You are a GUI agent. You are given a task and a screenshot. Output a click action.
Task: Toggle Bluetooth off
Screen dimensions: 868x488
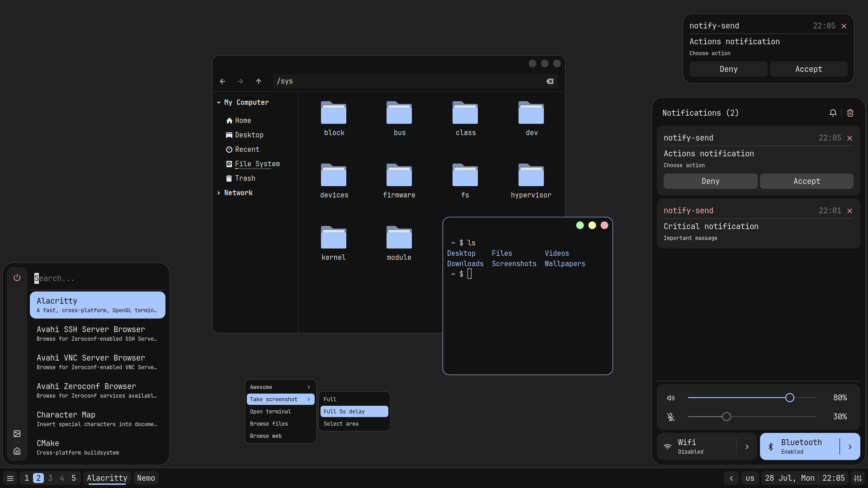[799, 446]
